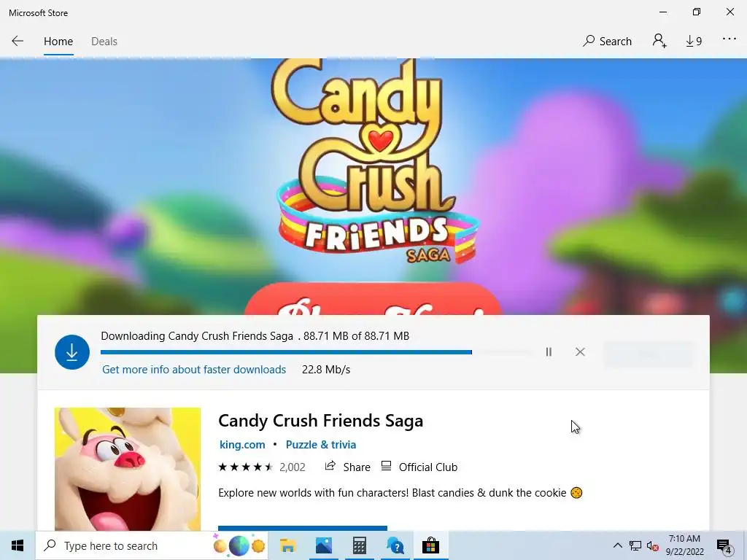747x560 pixels.
Task: Open king.com publisher link
Action: coord(242,444)
